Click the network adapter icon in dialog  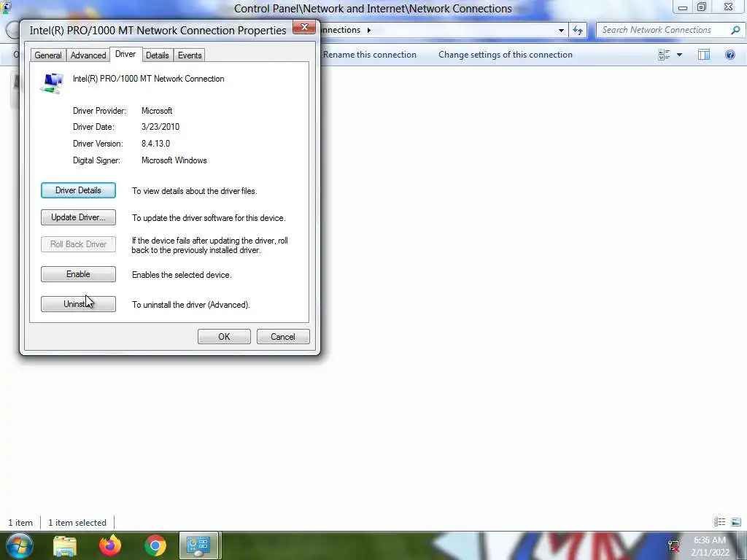tap(53, 83)
